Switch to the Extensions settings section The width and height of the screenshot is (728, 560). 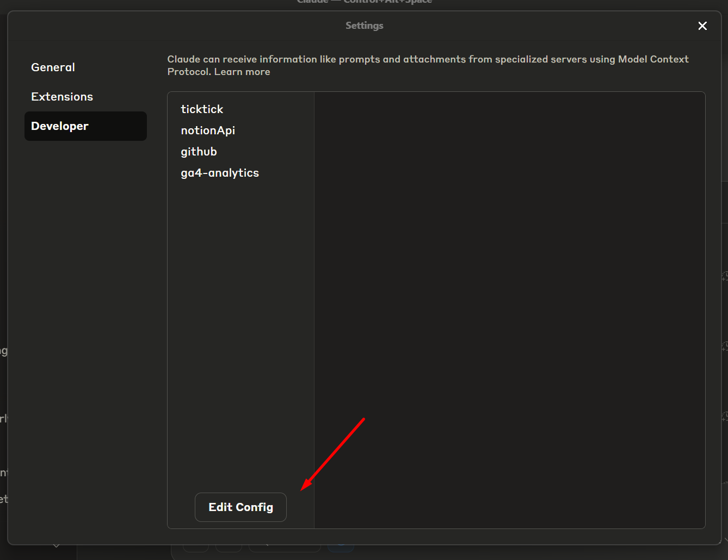pyautogui.click(x=62, y=97)
